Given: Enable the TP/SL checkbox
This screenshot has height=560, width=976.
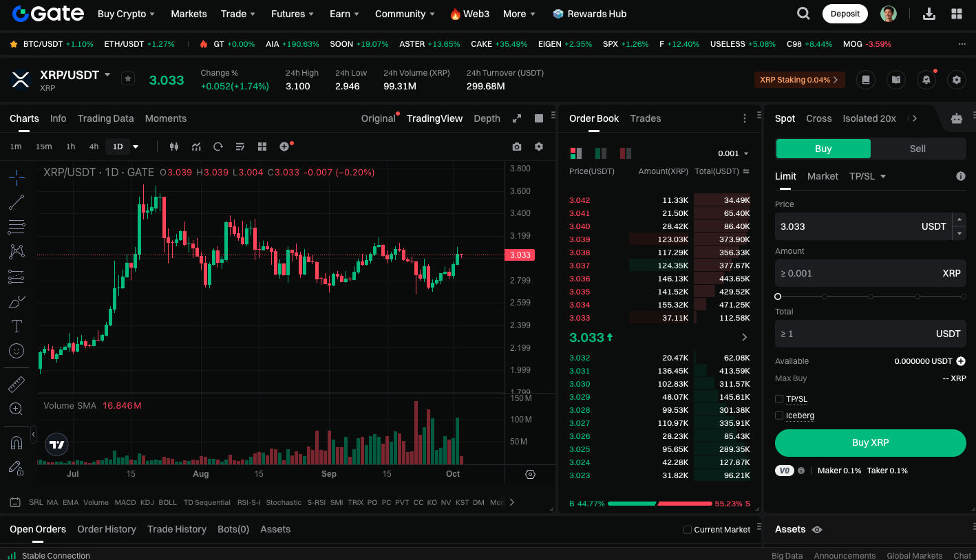Looking at the screenshot, I should point(779,399).
